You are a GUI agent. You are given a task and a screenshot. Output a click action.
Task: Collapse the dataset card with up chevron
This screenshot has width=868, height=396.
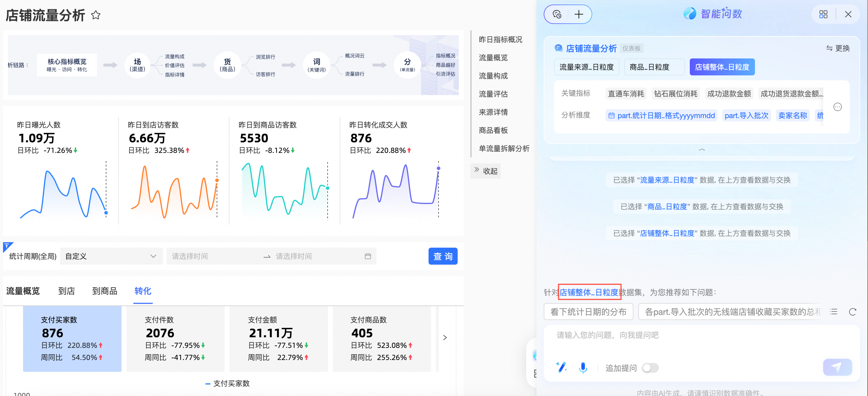click(702, 150)
